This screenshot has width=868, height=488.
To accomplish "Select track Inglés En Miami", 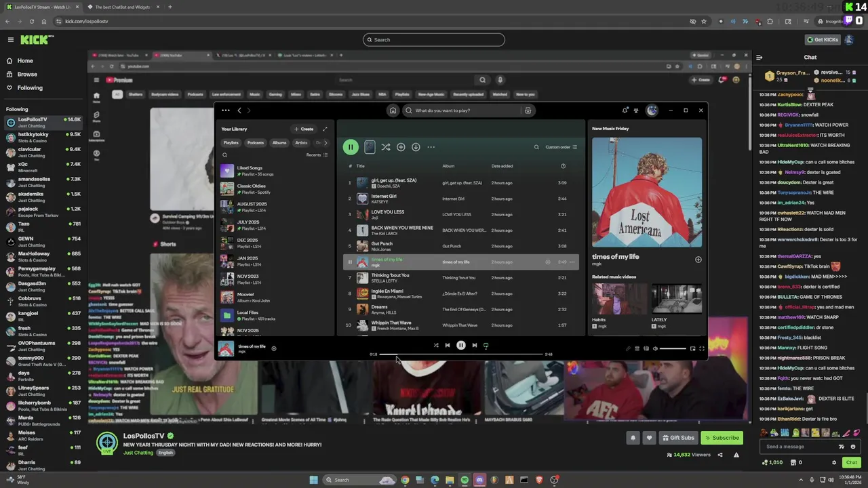I will pyautogui.click(x=461, y=293).
